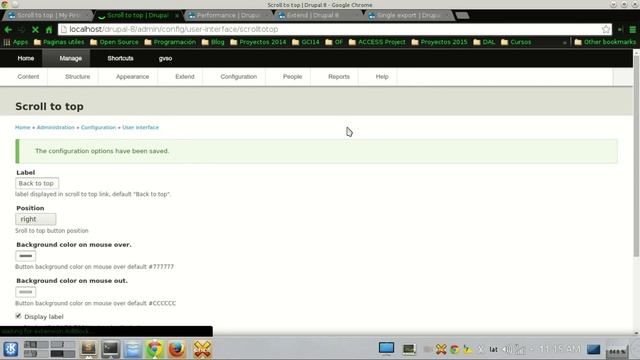Switch desktops using the virtual desktop pager
Image resolution: width=640 pixels, height=360 pixels.
49,349
